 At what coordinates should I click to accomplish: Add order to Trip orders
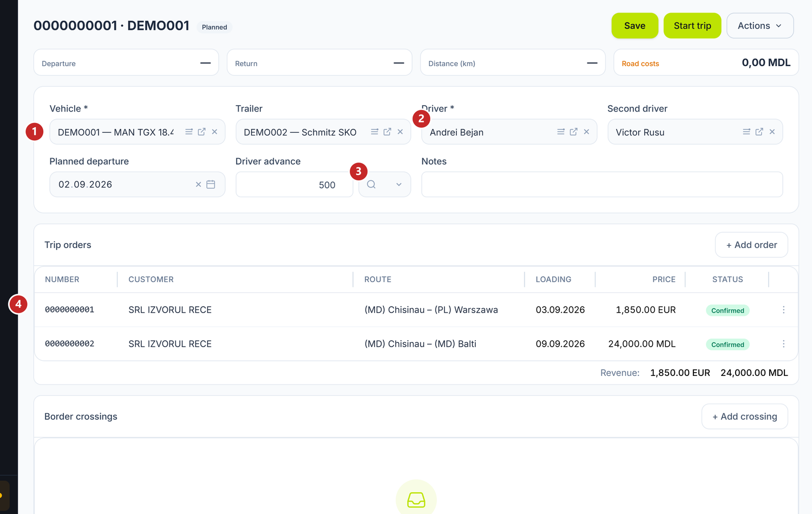pos(751,245)
